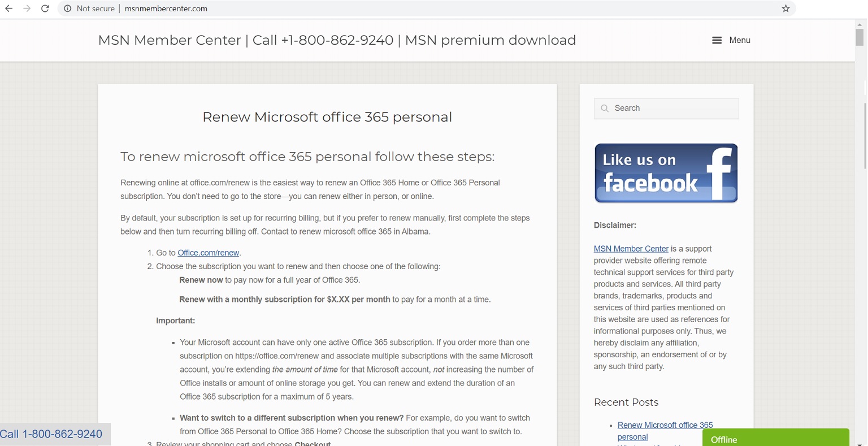The width and height of the screenshot is (868, 446).
Task: Follow the MSN Member Center disclaimer link
Action: [631, 249]
